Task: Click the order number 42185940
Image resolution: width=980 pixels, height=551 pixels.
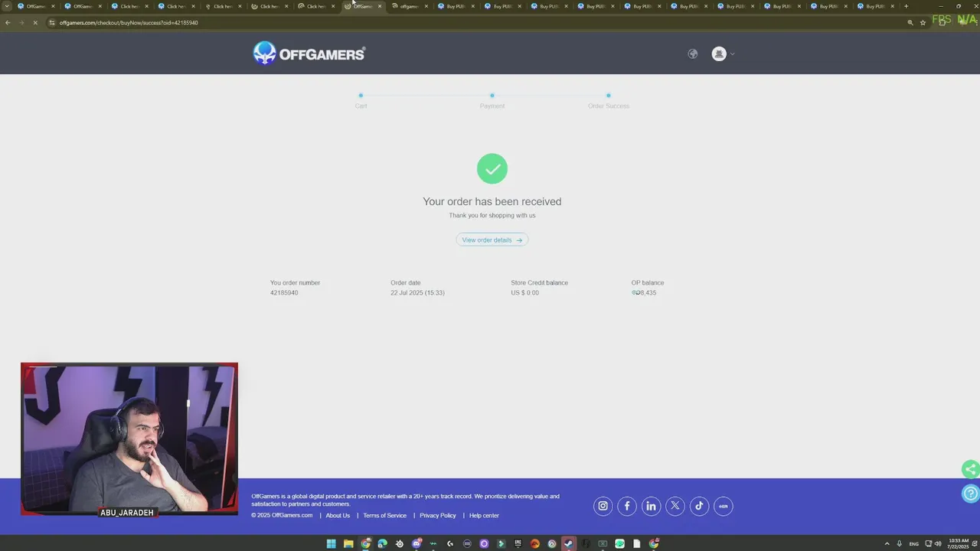Action: pos(284,292)
